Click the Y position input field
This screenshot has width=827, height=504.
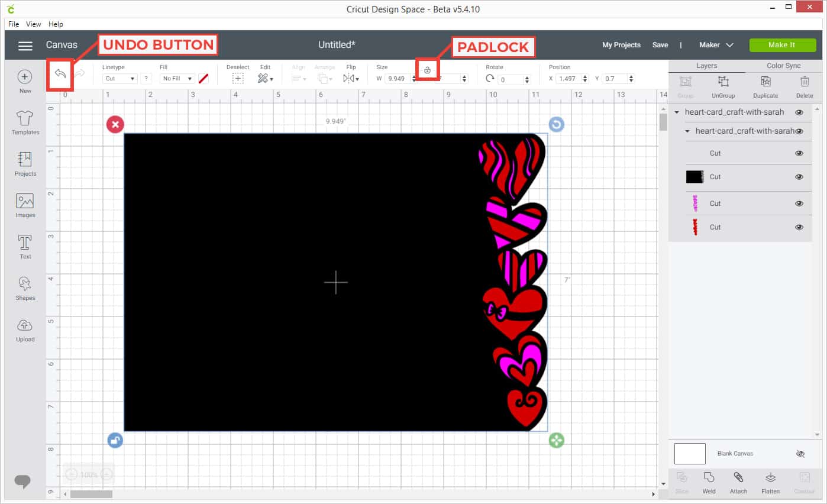click(615, 78)
